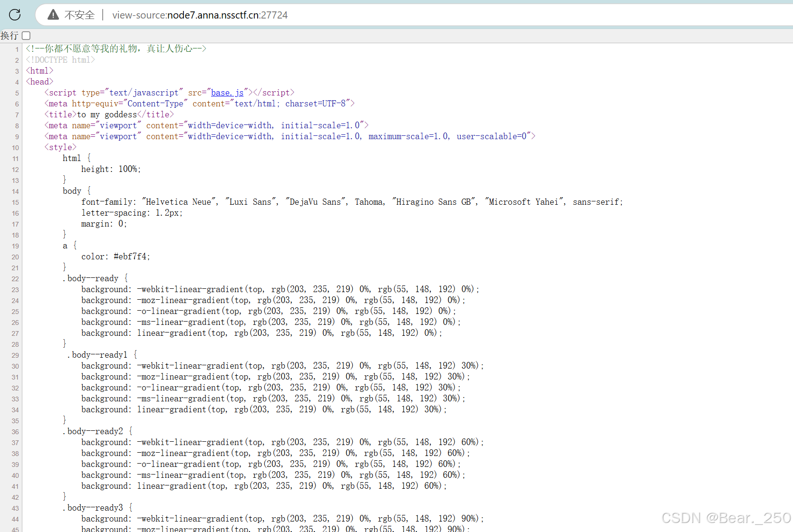This screenshot has height=532, width=793.
Task: Click the title text 'to my goddess'
Action: 107,114
